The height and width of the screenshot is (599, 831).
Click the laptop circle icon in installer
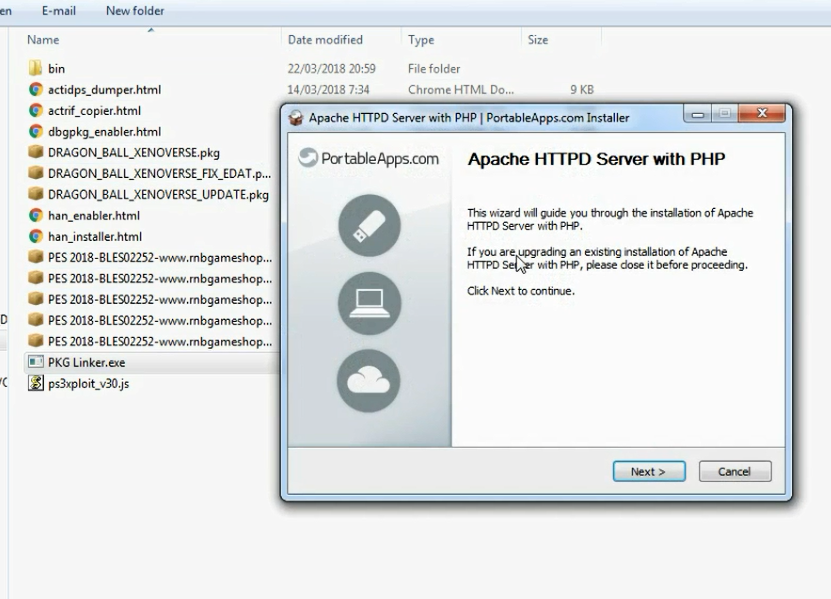pyautogui.click(x=369, y=303)
